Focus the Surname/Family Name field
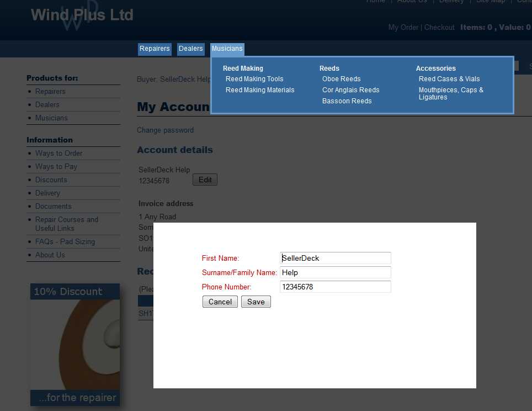This screenshot has height=411, width=532. tap(335, 272)
